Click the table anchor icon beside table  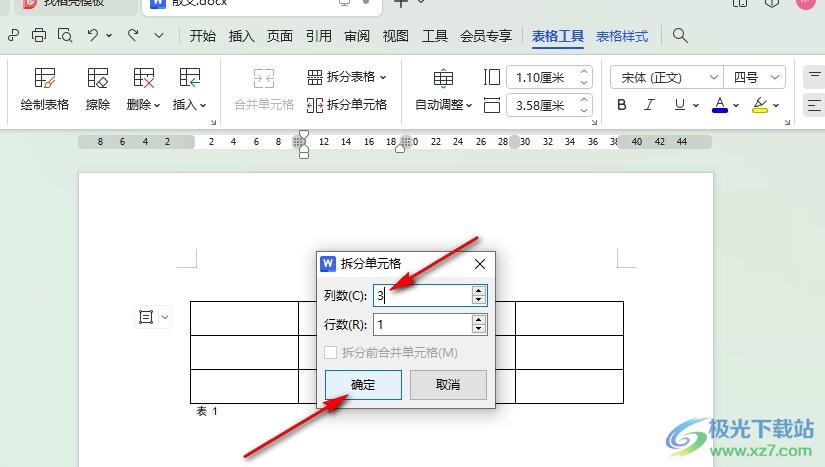[x=146, y=317]
